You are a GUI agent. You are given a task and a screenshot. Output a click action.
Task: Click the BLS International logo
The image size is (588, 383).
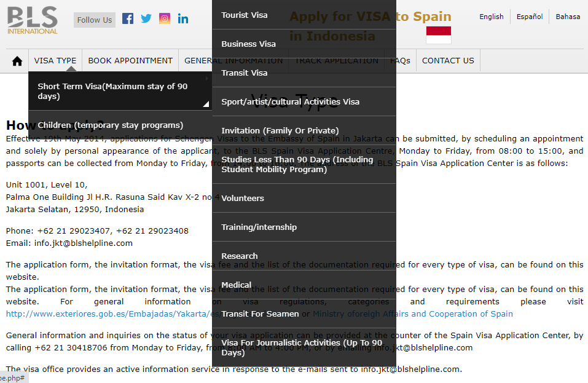(33, 20)
